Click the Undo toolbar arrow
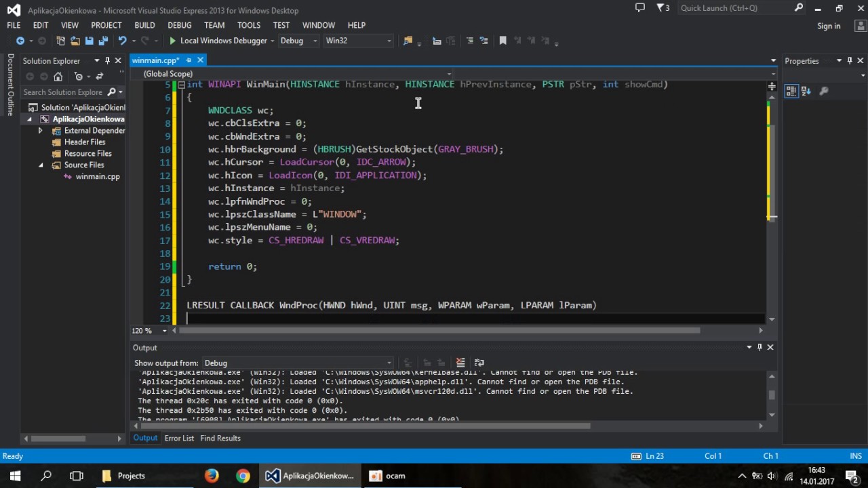 click(122, 41)
